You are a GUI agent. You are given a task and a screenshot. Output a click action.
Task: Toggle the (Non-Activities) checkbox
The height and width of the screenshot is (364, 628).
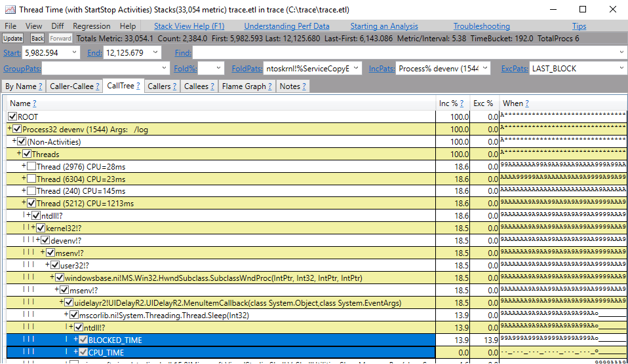(22, 141)
